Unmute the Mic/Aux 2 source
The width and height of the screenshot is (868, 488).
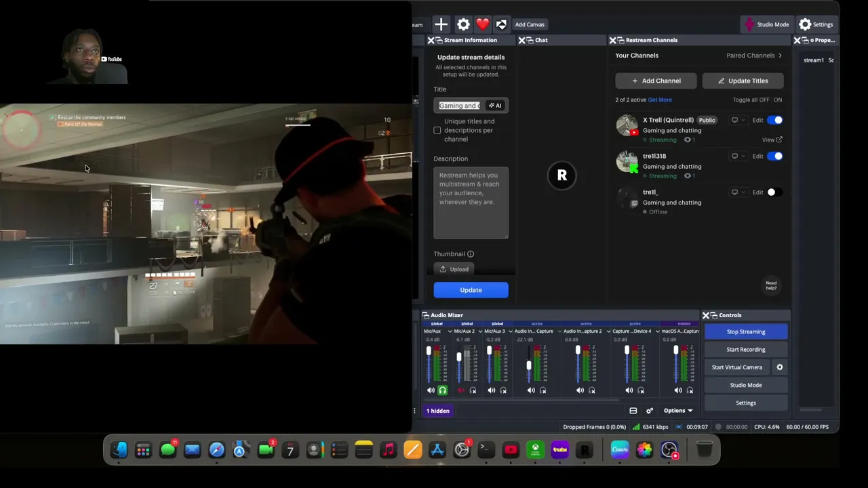(461, 390)
